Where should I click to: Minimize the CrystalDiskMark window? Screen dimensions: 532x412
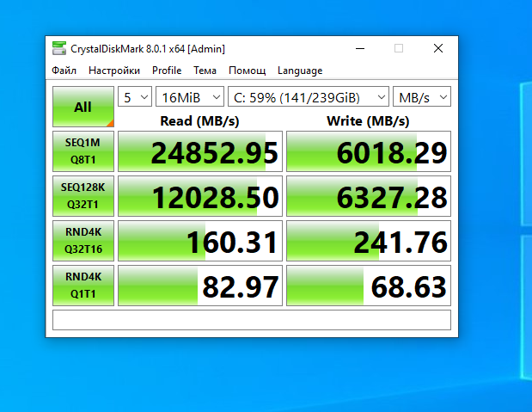coord(360,48)
